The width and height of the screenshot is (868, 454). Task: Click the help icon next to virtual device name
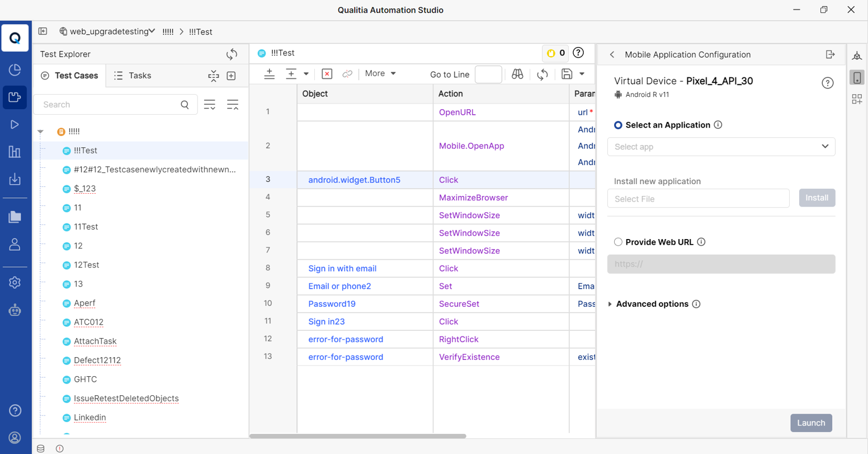828,83
